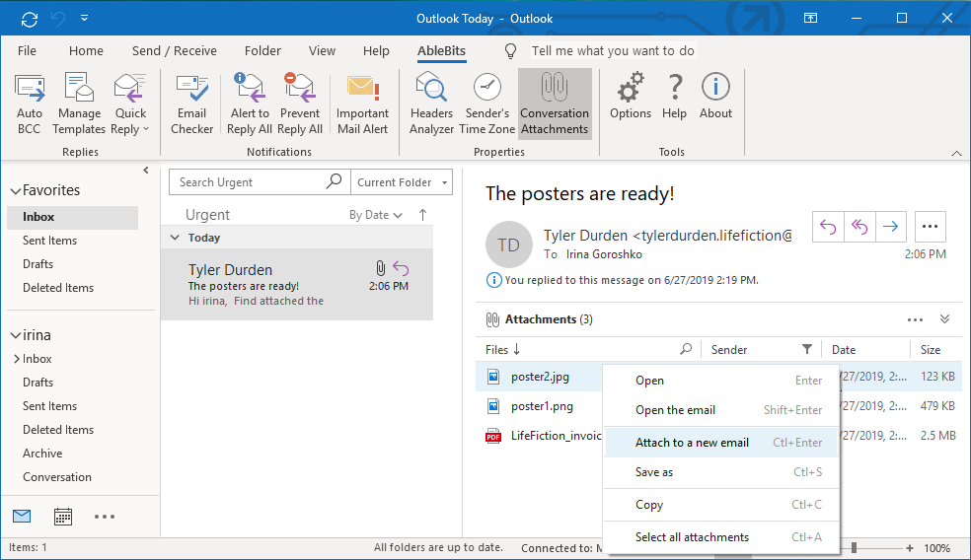Launch the Headers Analyzer
971x560 pixels.
tap(431, 104)
